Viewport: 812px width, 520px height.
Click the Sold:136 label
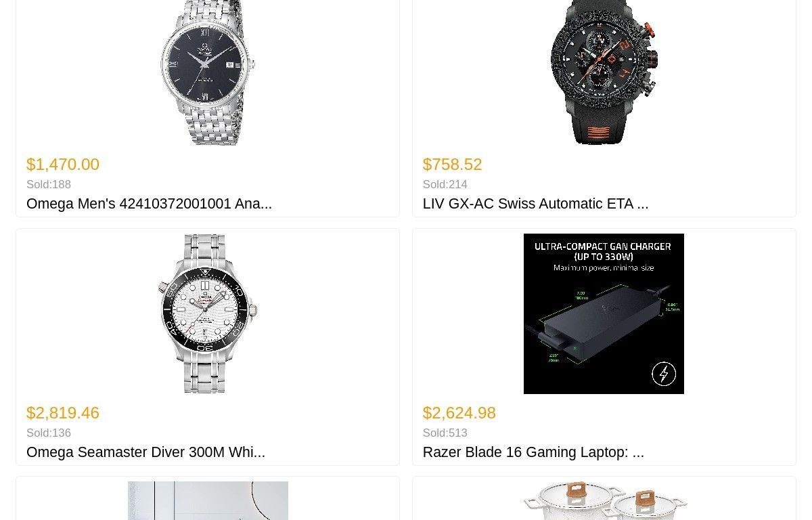(49, 433)
